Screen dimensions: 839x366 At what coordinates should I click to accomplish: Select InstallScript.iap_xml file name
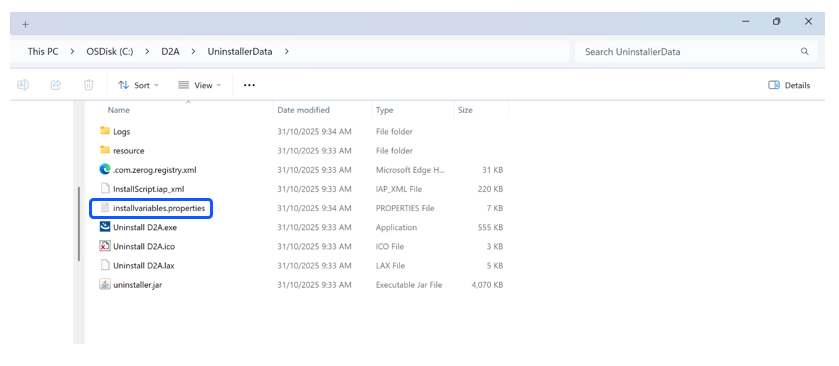(149, 189)
